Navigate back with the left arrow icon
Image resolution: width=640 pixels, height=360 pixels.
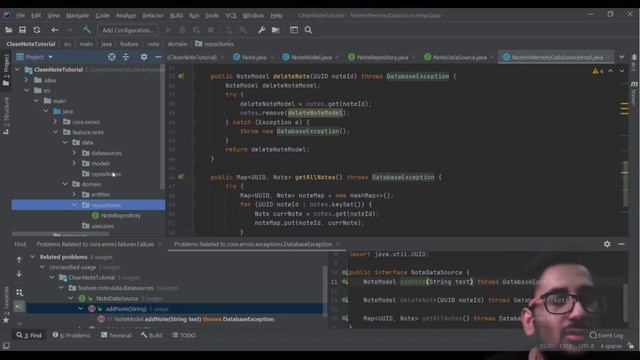coord(55,30)
